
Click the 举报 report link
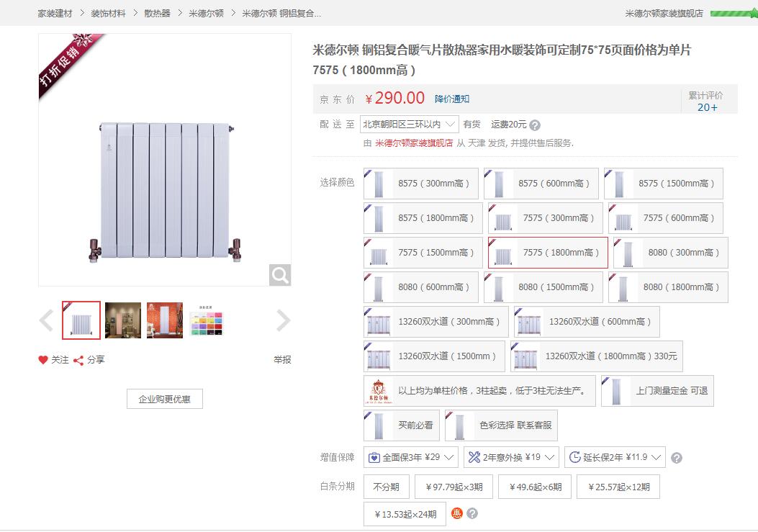pyautogui.click(x=282, y=360)
